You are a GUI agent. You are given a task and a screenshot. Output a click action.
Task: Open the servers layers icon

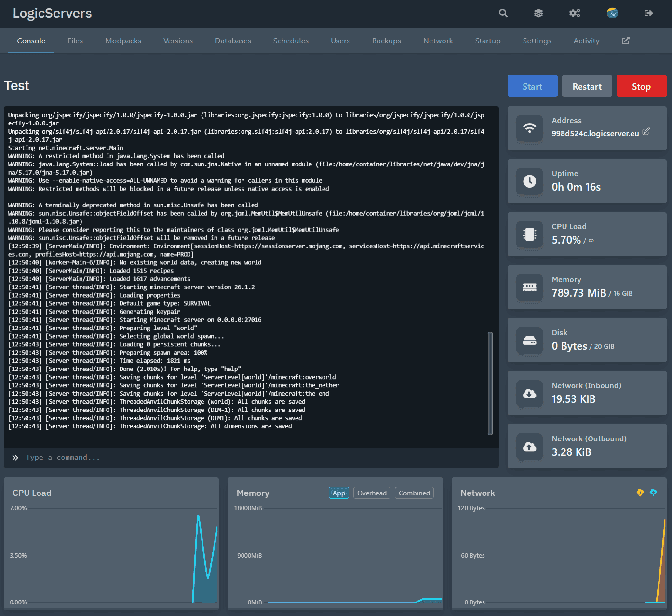(538, 13)
